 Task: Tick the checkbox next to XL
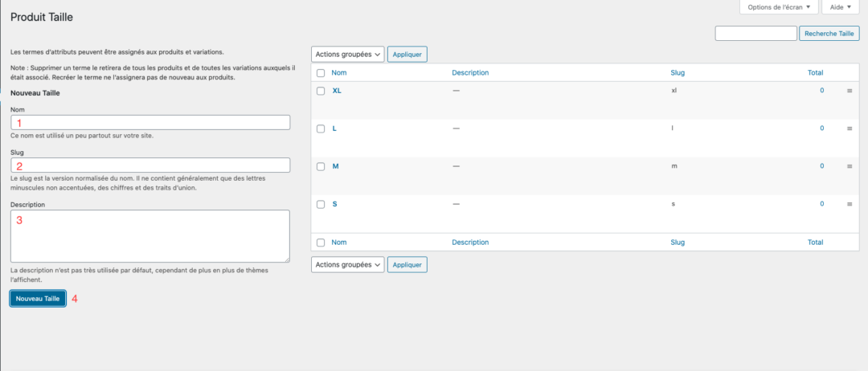pos(321,92)
